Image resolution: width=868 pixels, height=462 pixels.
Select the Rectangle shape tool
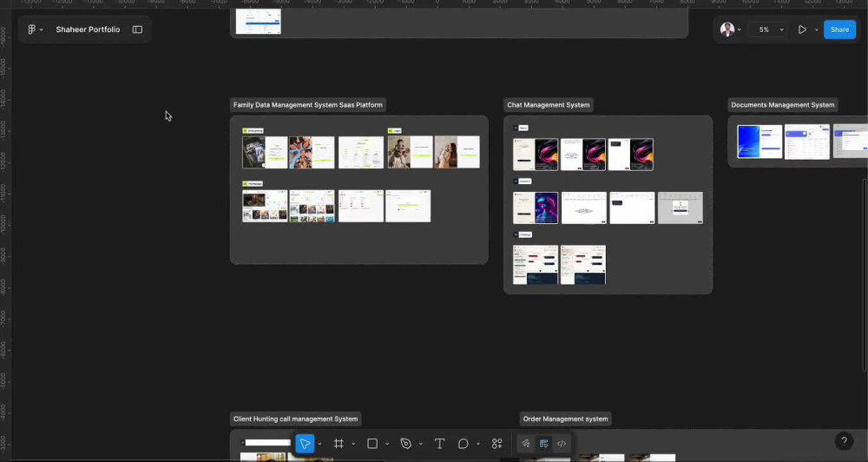(372, 443)
